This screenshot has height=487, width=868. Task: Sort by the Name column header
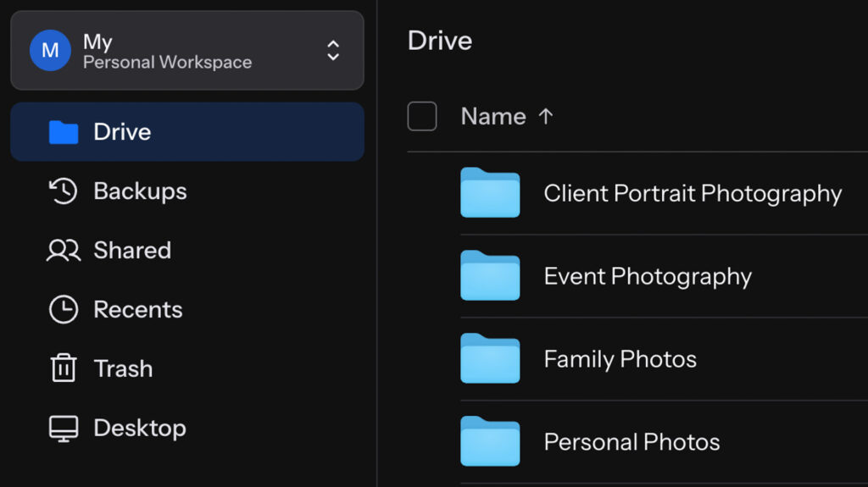click(493, 116)
